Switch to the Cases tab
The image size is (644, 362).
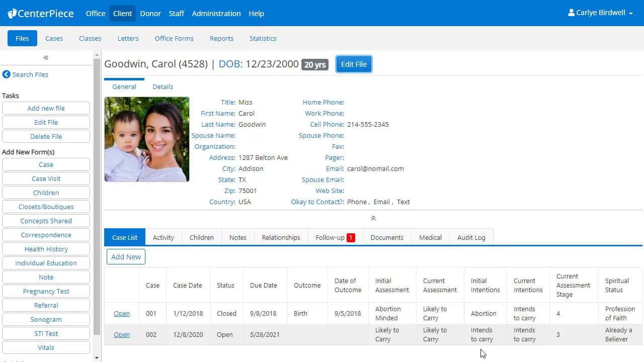[x=54, y=38]
